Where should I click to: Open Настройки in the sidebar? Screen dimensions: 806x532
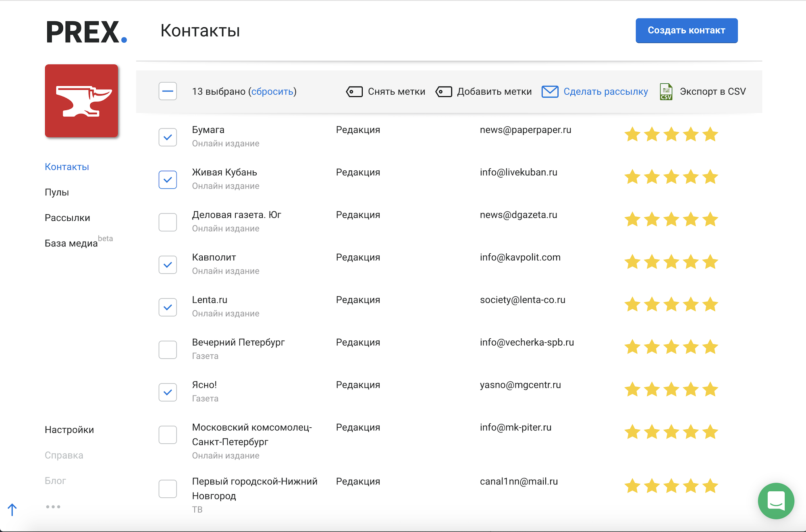tap(69, 430)
